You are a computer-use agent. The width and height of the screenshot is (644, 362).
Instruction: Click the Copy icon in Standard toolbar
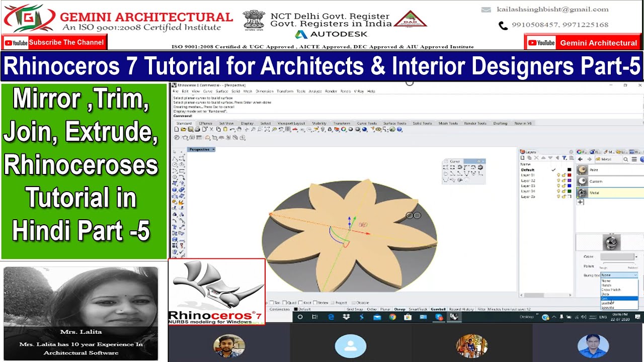[218, 129]
